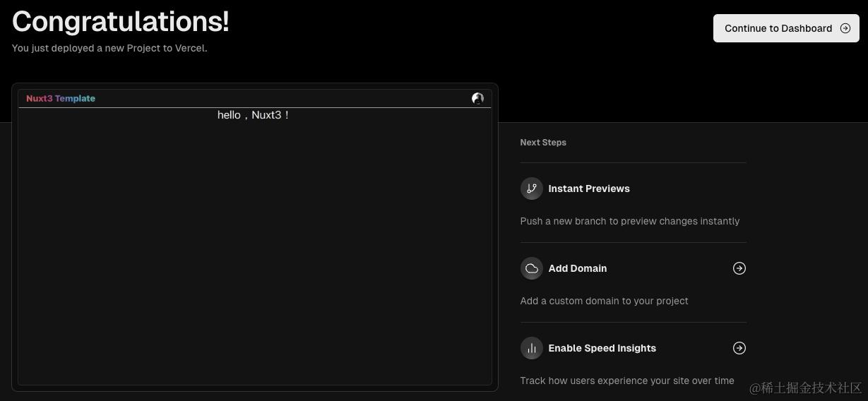Click the arrow next to Enable Speed Insights
Screen dimensions: 868x401
coord(739,348)
